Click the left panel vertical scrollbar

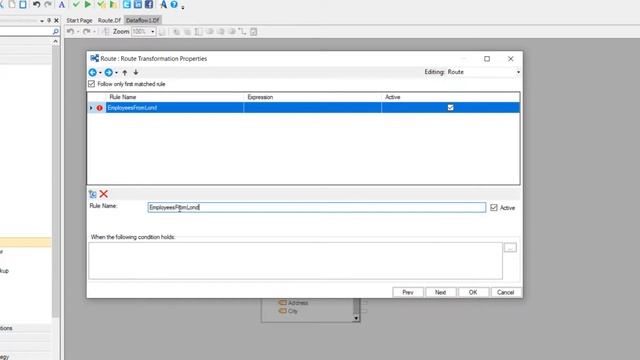(x=56, y=180)
